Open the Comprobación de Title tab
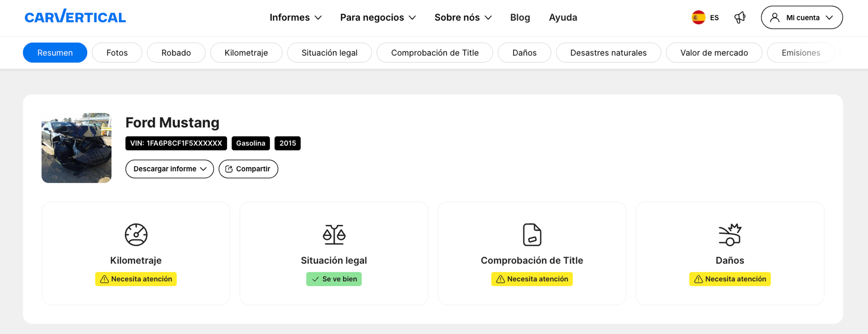868x334 pixels. pyautogui.click(x=435, y=53)
